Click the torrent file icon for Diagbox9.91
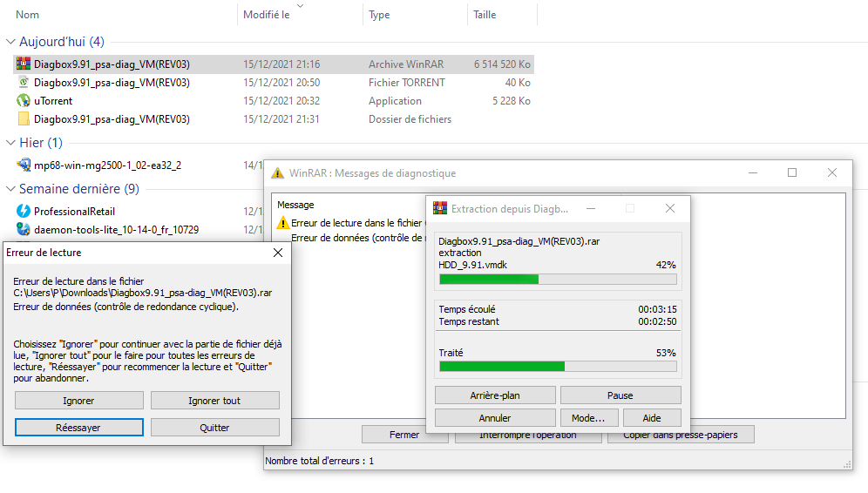Screen dimensions: 868x493 24,83
